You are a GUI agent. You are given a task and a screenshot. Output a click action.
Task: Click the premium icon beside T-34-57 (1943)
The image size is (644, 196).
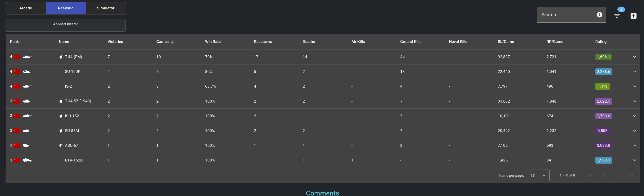pos(61,101)
